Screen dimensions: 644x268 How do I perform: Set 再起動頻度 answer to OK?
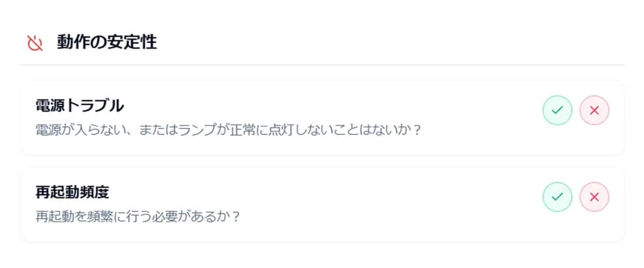coord(558,197)
